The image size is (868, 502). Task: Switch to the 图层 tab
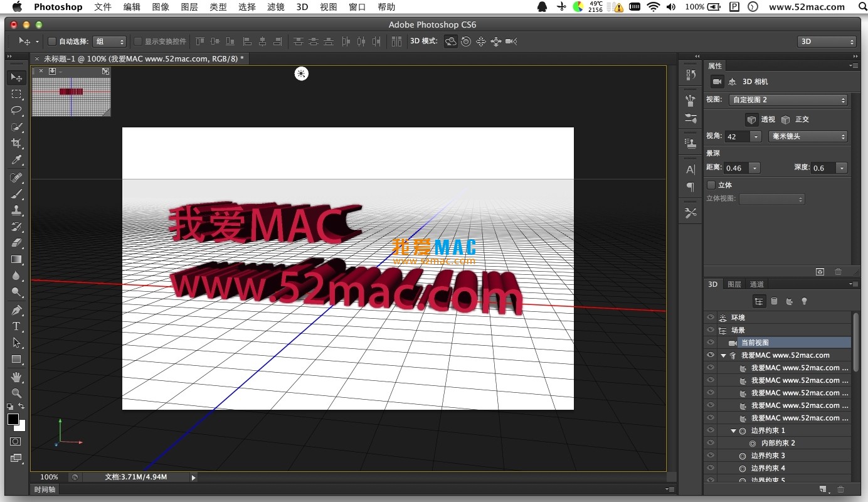(734, 284)
